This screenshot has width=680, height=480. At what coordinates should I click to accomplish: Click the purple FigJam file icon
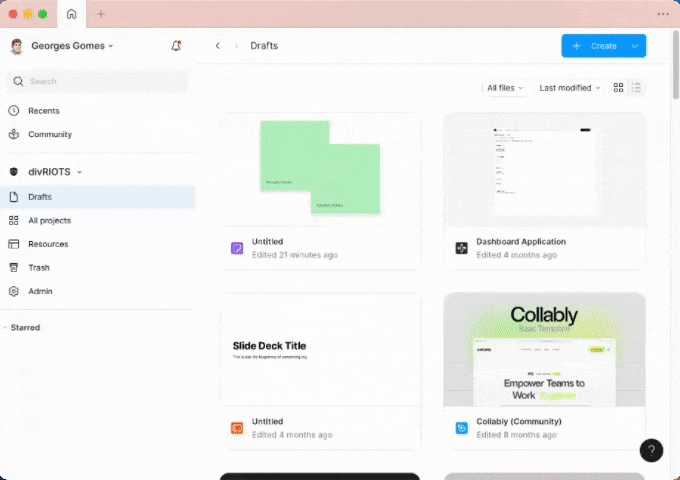237,248
